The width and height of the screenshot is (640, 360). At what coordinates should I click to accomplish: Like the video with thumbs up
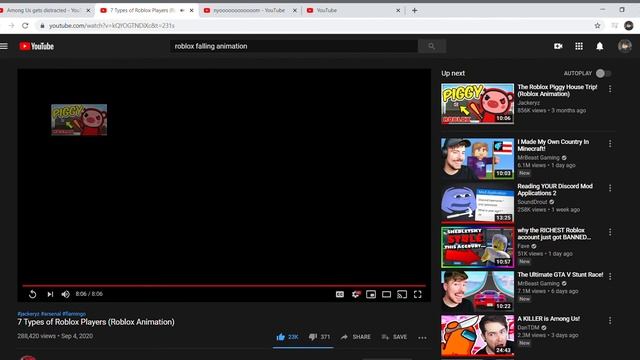coord(287,337)
